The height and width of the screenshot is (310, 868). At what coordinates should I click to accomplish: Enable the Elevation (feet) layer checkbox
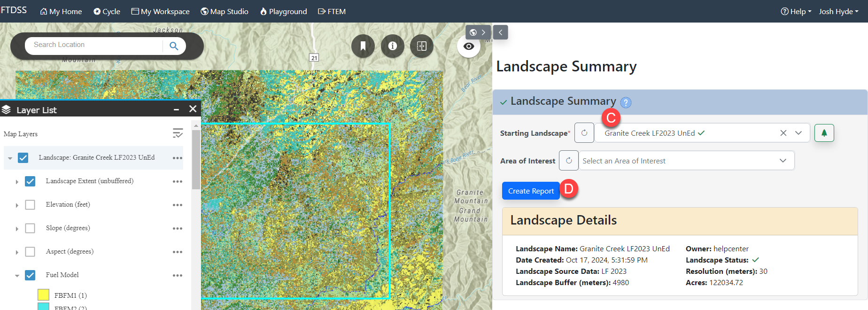(30, 205)
